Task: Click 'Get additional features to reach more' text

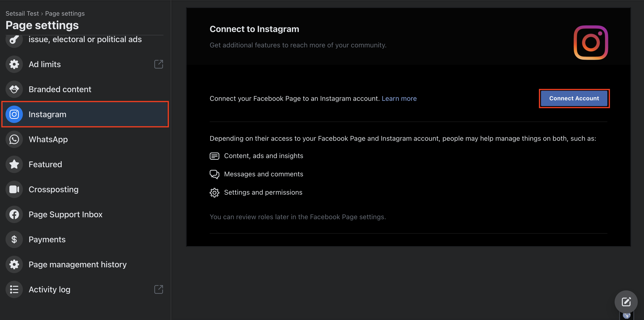Action: coord(298,45)
